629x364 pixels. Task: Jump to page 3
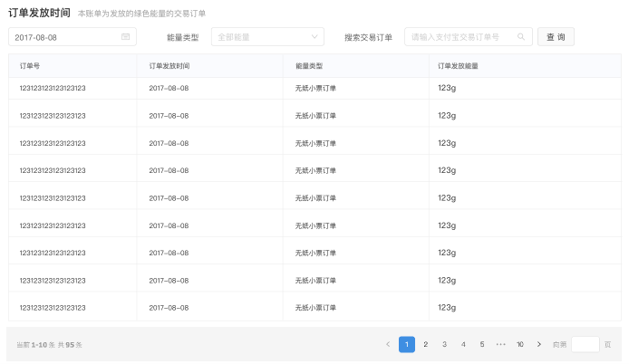444,344
